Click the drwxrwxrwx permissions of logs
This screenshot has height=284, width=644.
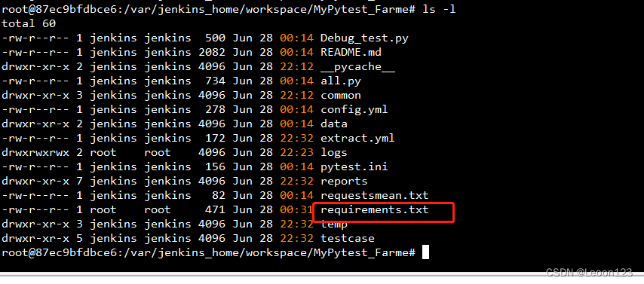pyautogui.click(x=35, y=153)
